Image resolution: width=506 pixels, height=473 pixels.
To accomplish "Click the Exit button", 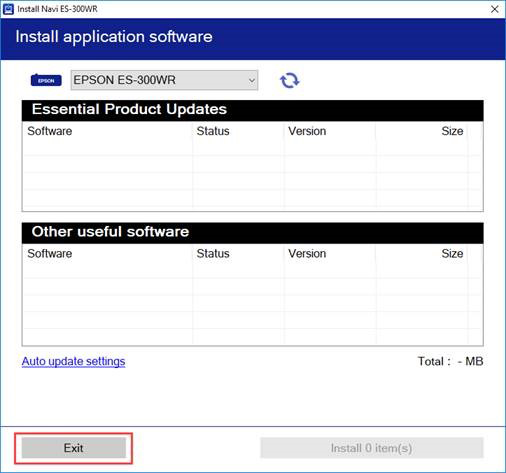I will pyautogui.click(x=74, y=448).
